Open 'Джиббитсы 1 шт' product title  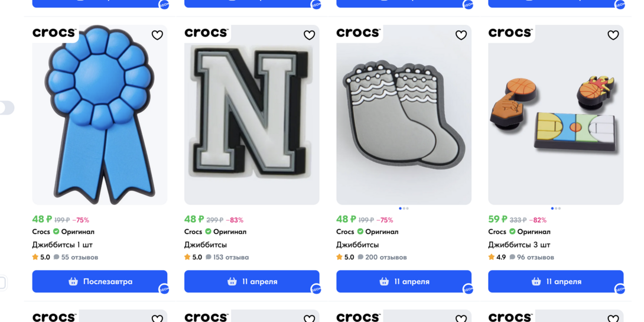[x=62, y=245]
